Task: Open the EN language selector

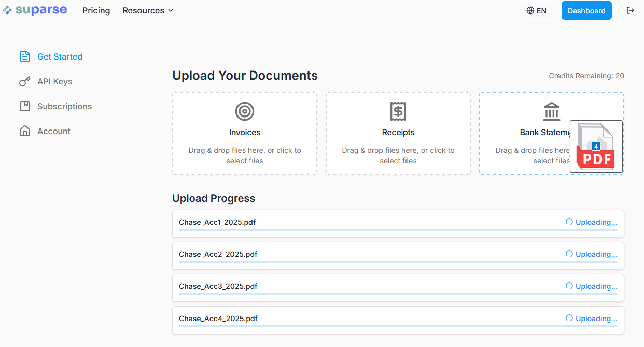Action: pyautogui.click(x=536, y=10)
